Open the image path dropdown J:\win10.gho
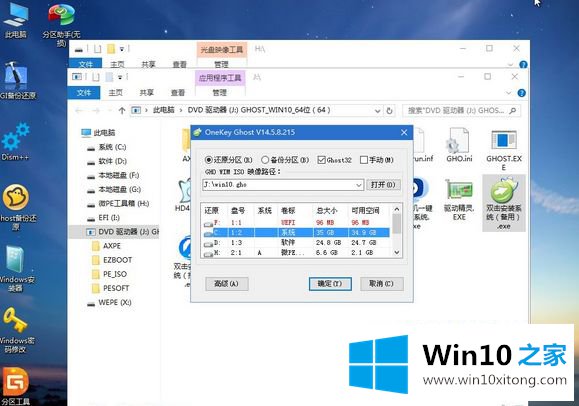The height and width of the screenshot is (406, 579). [x=358, y=185]
